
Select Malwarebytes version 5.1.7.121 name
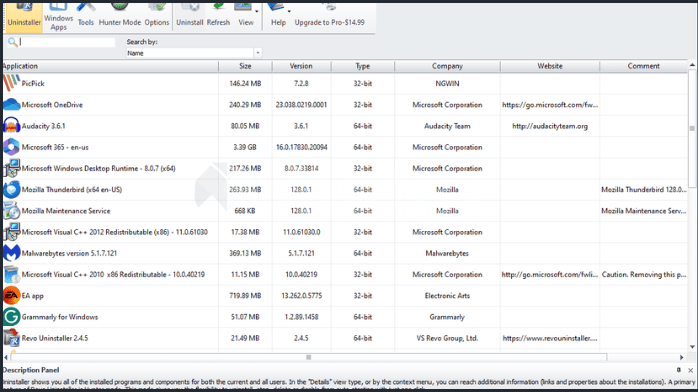pyautogui.click(x=69, y=253)
